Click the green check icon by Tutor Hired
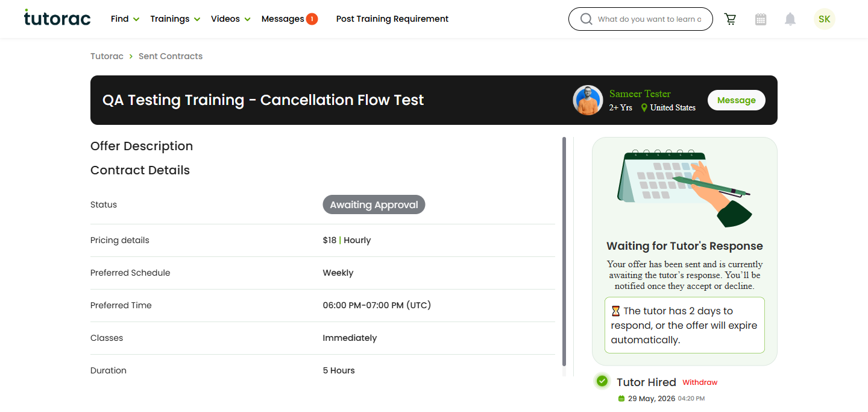The width and height of the screenshot is (868, 412). [x=602, y=381]
